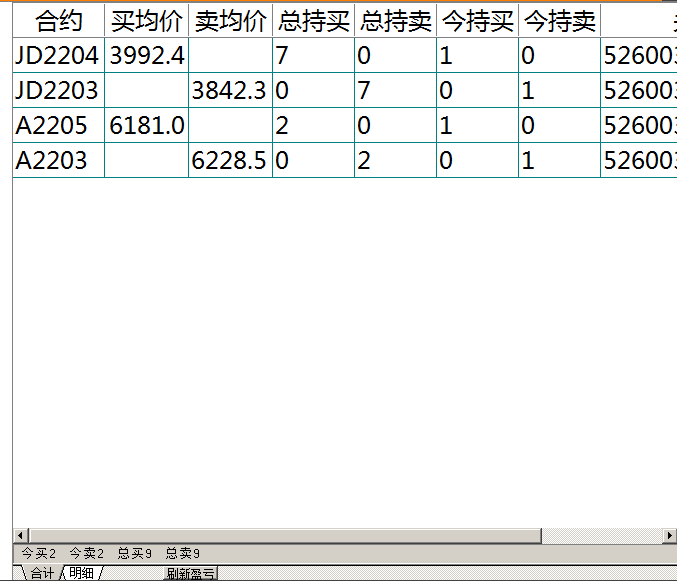Image resolution: width=677 pixels, height=581 pixels.
Task: Select the JD2204 contract row
Action: (57, 56)
